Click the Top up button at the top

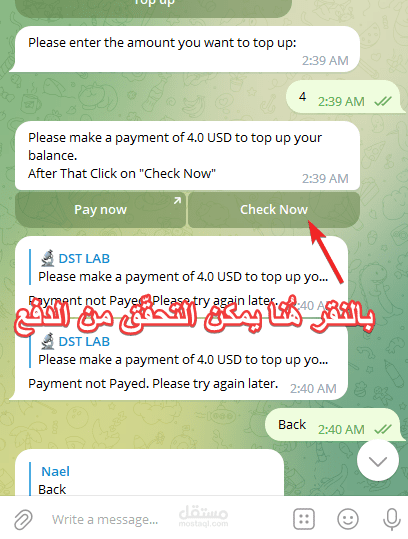(154, 7)
